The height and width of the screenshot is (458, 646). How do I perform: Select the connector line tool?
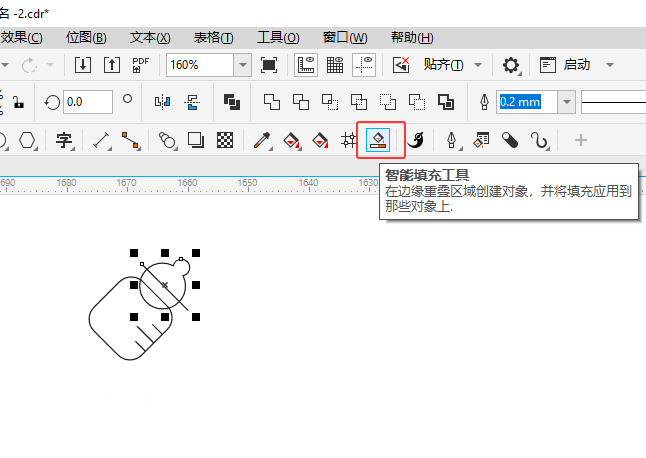tap(130, 140)
